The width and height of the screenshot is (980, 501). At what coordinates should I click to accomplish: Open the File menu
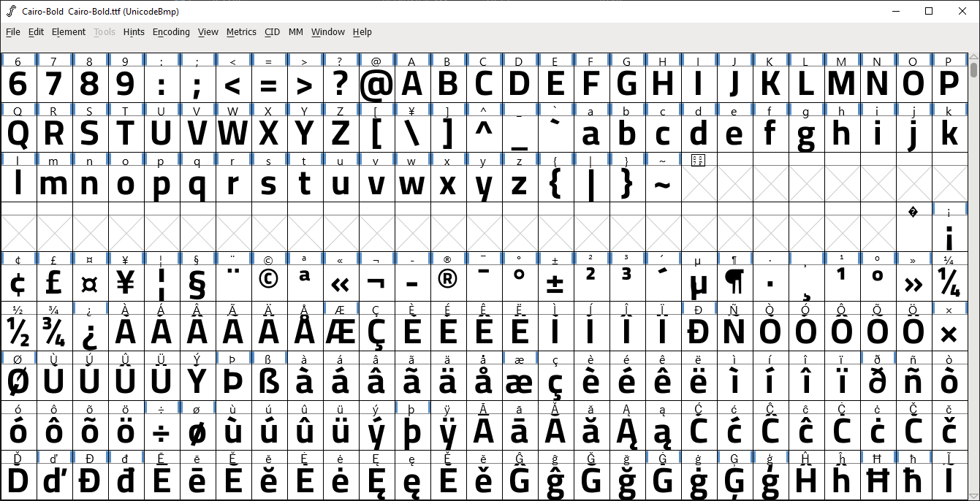coord(13,32)
